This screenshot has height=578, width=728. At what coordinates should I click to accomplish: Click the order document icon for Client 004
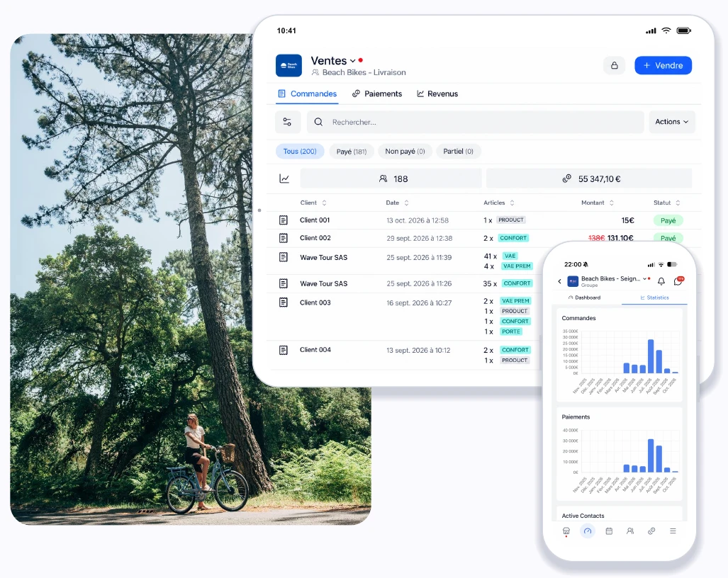(284, 350)
